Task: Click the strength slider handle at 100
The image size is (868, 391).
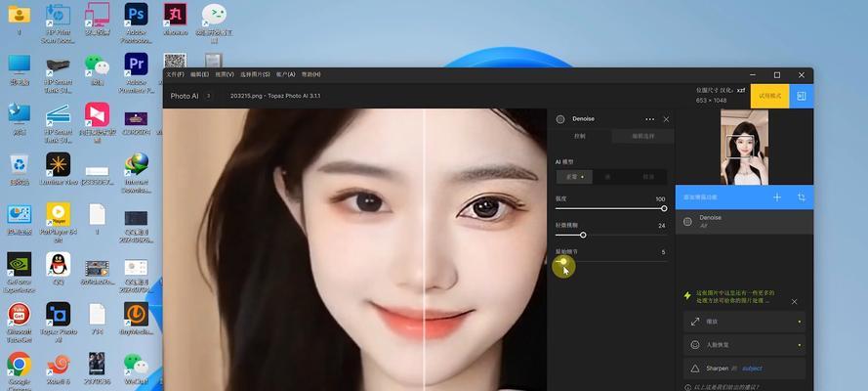Action: click(x=664, y=208)
